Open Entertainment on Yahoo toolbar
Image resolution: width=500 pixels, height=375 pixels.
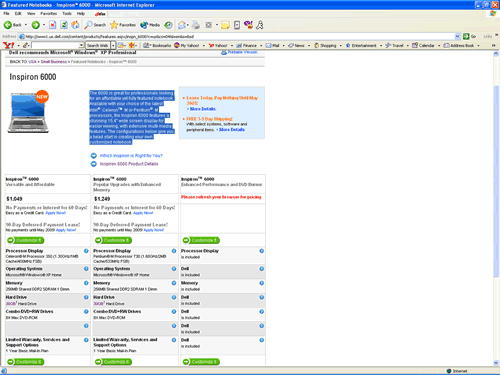361,45
